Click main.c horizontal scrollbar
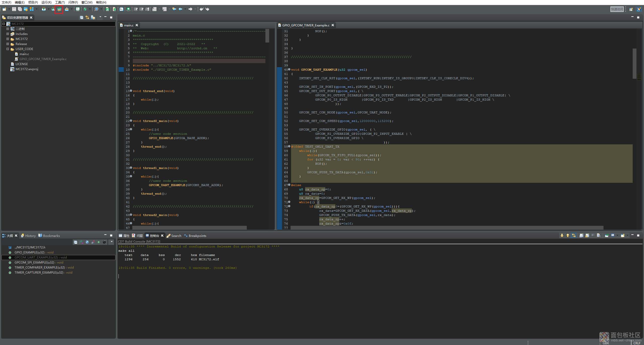The height and width of the screenshot is (345, 644). (190, 228)
